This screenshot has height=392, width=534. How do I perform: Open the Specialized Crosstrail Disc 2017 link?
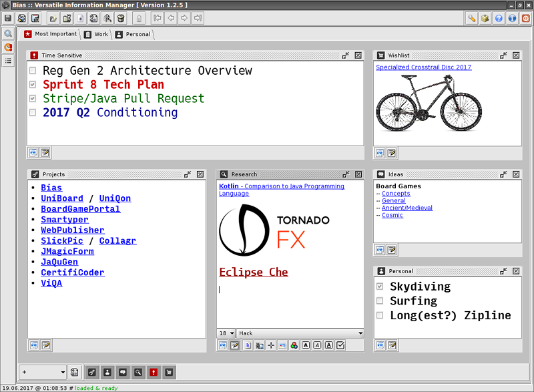(x=424, y=67)
